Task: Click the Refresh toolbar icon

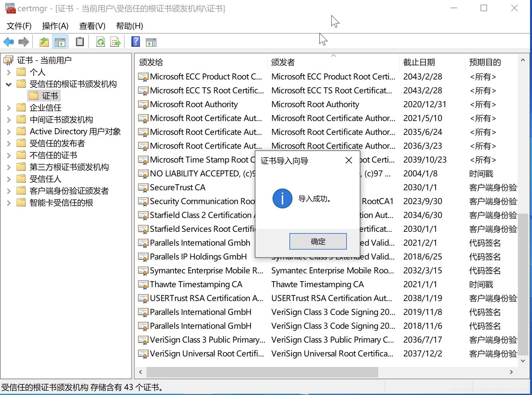Action: 100,42
